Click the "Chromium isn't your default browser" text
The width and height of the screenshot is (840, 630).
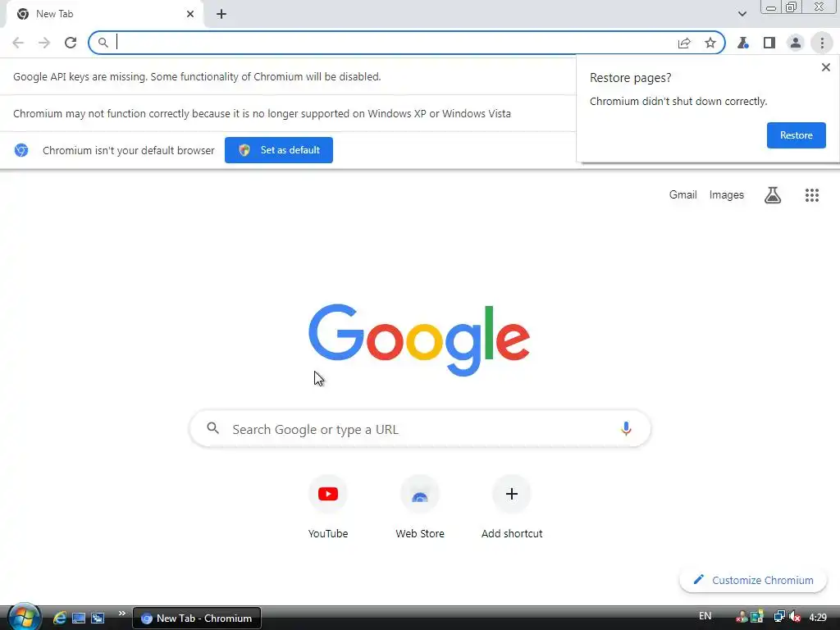click(129, 151)
